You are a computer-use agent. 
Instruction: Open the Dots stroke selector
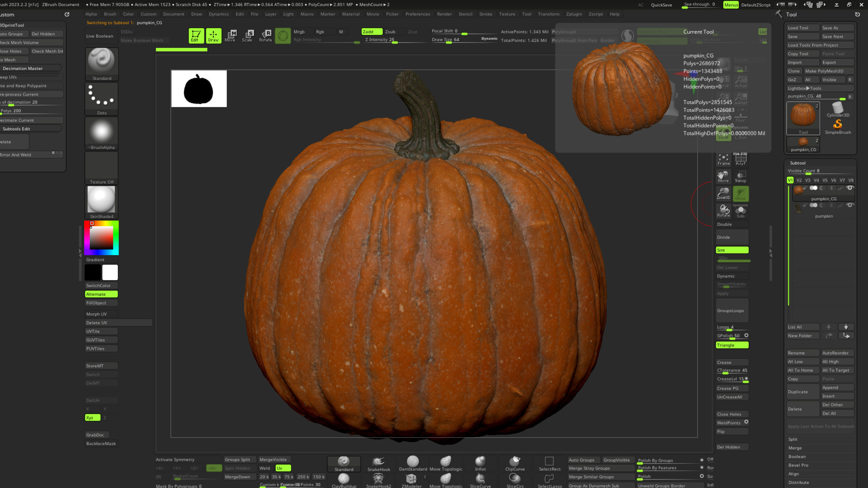pyautogui.click(x=102, y=98)
